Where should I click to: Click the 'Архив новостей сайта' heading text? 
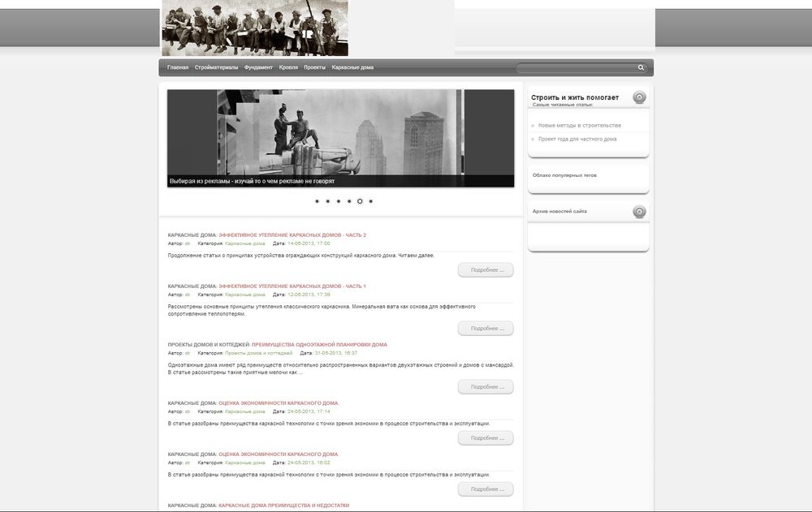(x=559, y=211)
